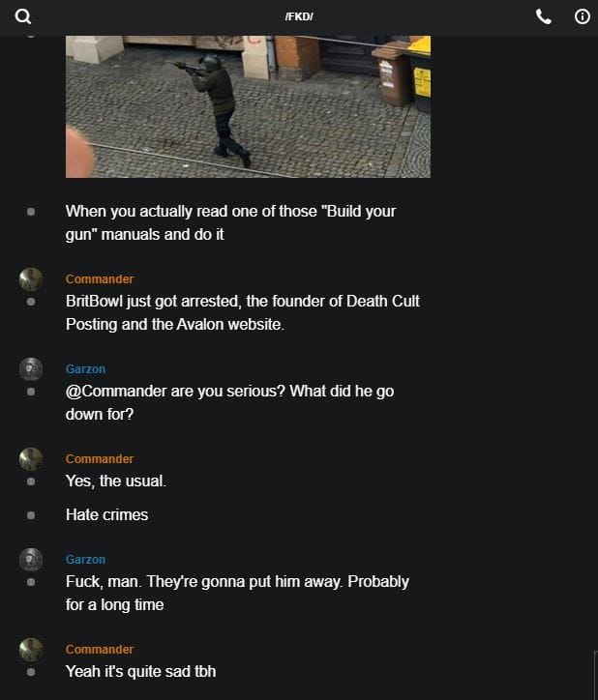Click the @Commander mention in Garzon's message
The height and width of the screenshot is (700, 598).
point(116,392)
